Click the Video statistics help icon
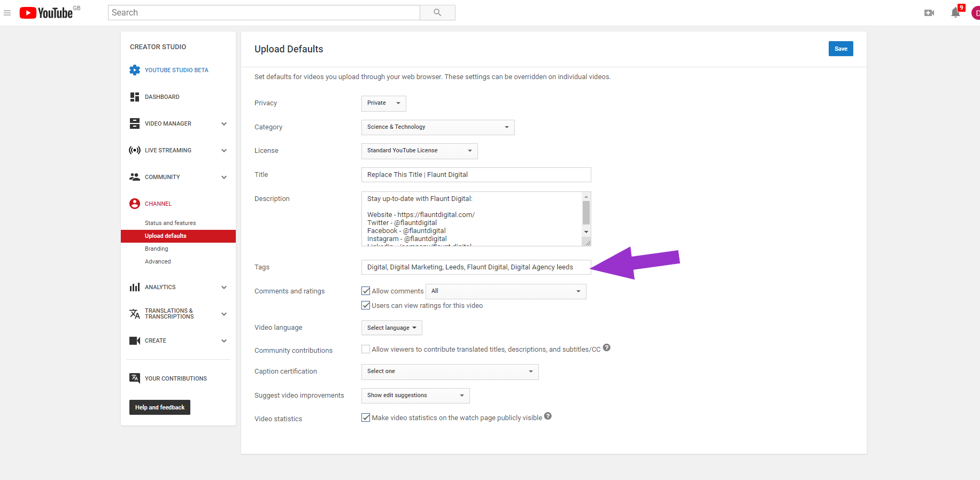This screenshot has width=980, height=480. [548, 416]
